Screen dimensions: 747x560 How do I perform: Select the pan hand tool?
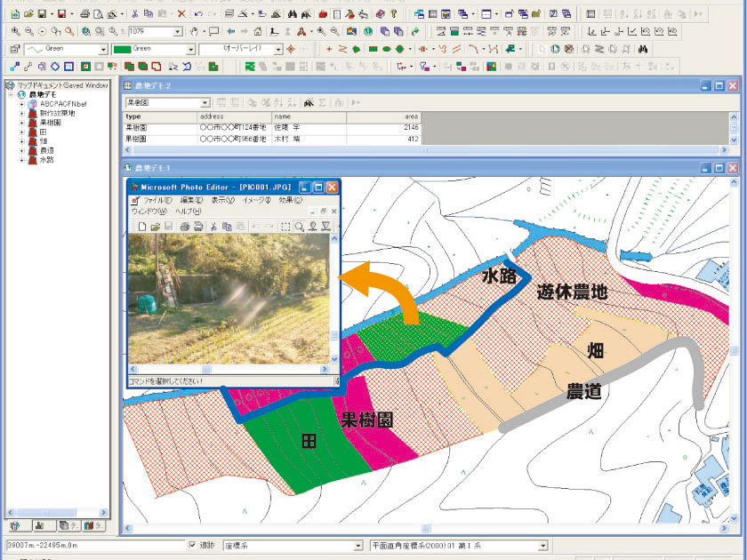(194, 31)
